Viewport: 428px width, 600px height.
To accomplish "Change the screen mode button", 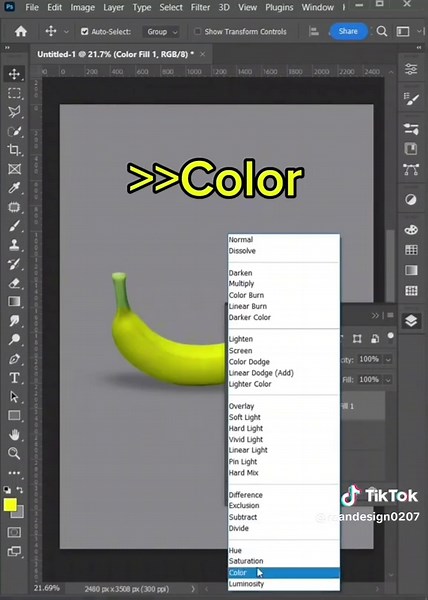I will point(14,551).
